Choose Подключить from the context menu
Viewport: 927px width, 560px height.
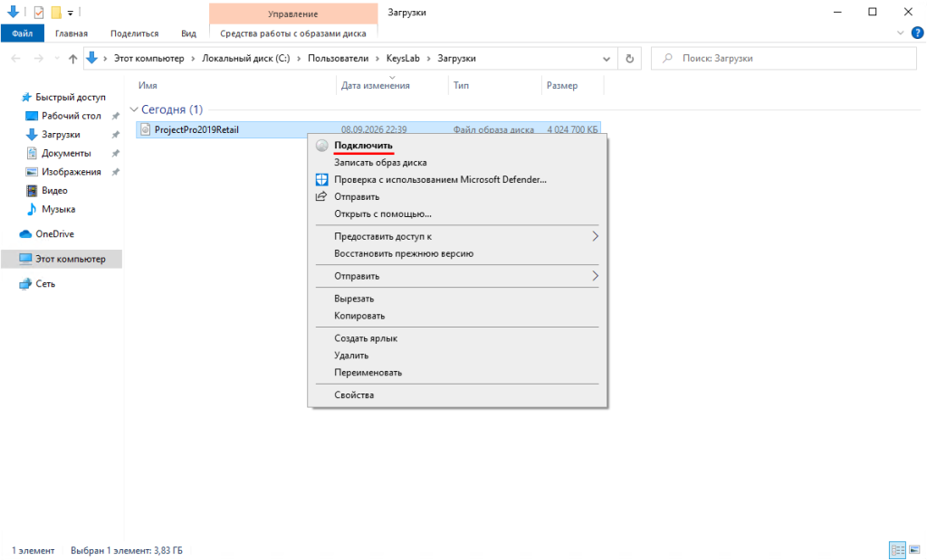[363, 146]
